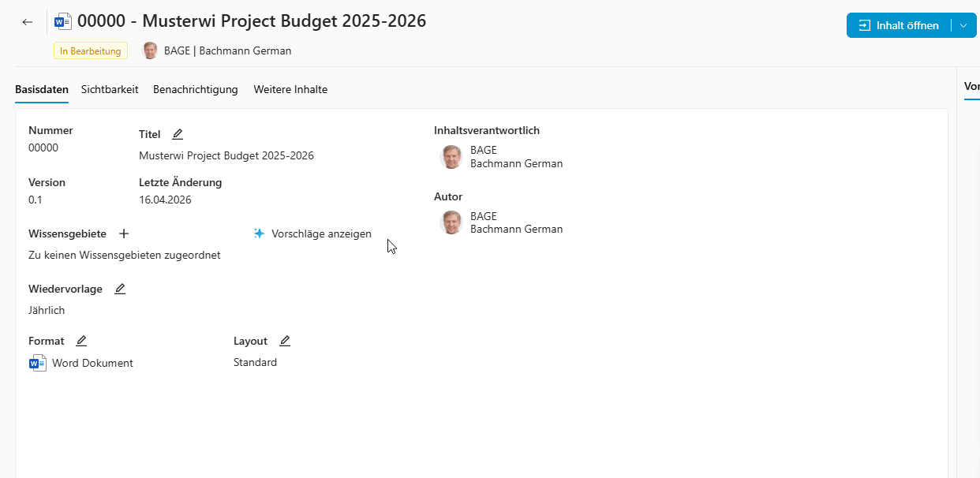Click the Inhaltsverantwortlich avatar picture
The height and width of the screenshot is (478, 980).
click(451, 156)
